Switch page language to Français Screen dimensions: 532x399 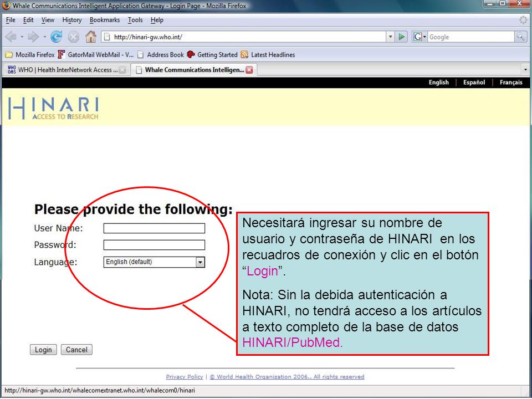tap(511, 83)
